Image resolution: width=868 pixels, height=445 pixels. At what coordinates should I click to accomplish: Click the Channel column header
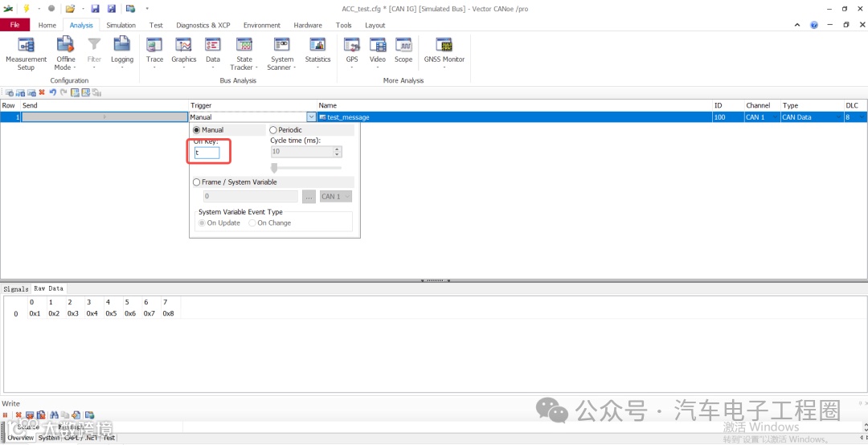[x=758, y=105]
